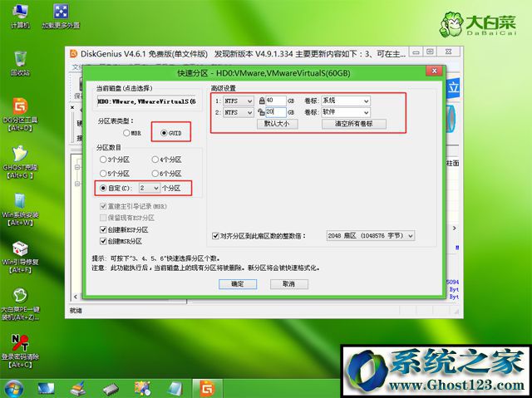Click left scroll arrow in DiskGenius main window
Image resolution: width=532 pixels, height=398 pixels.
coord(76,297)
